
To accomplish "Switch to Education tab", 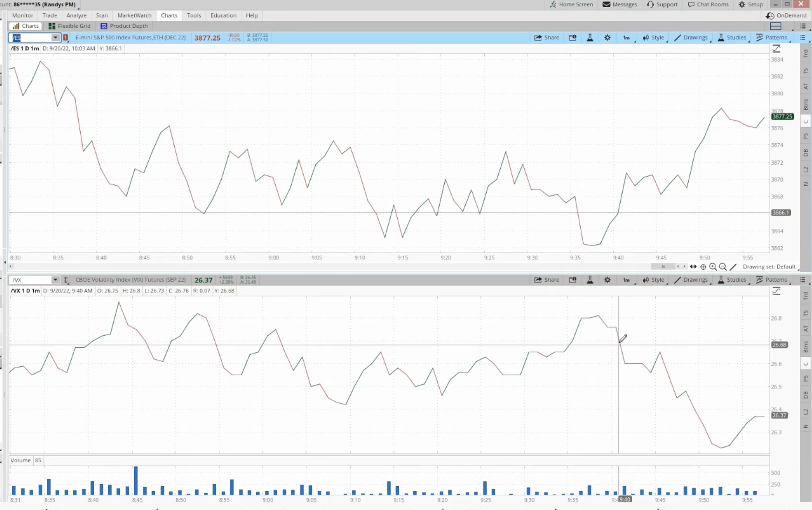I will [x=224, y=15].
